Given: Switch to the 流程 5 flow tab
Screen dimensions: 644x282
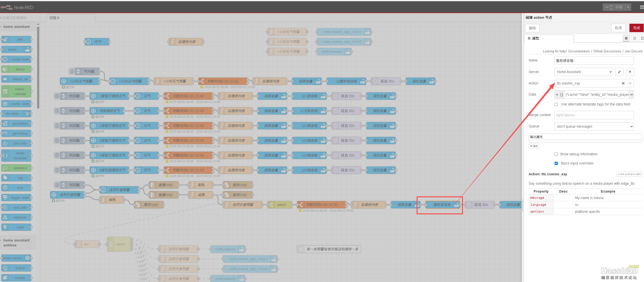Looking at the screenshot, I should [71, 18].
